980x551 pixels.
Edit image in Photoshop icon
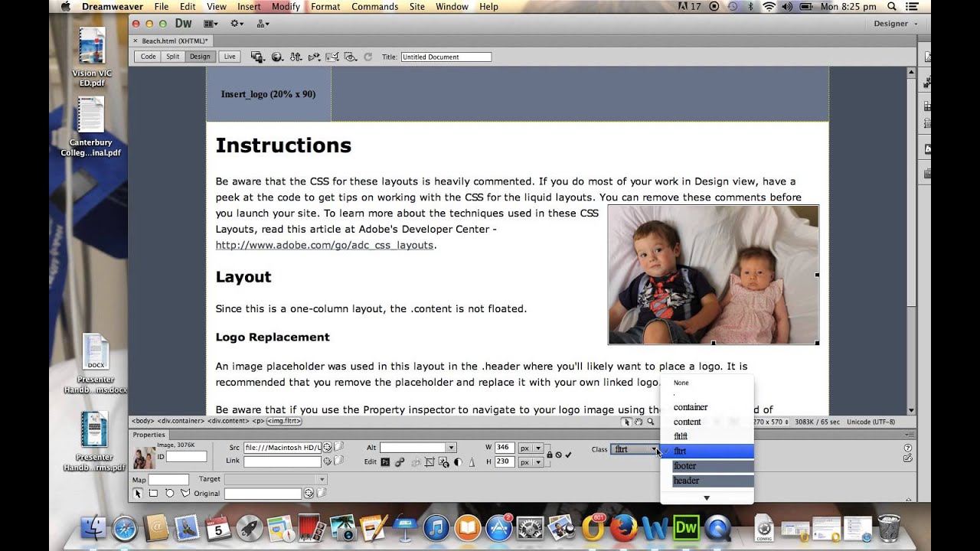pyautogui.click(x=385, y=462)
